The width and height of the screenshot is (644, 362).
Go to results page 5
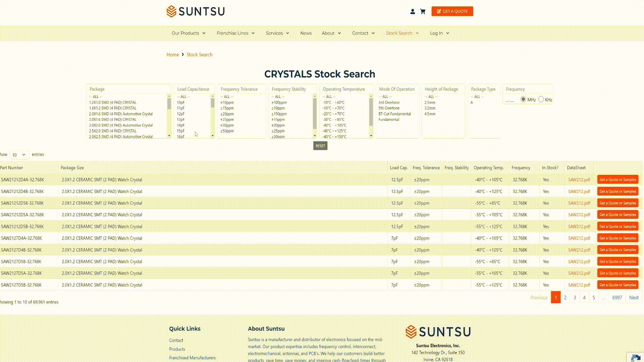[594, 298]
